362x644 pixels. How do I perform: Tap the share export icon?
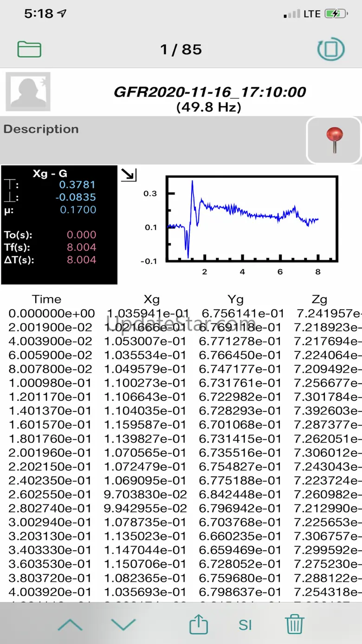[x=199, y=624]
